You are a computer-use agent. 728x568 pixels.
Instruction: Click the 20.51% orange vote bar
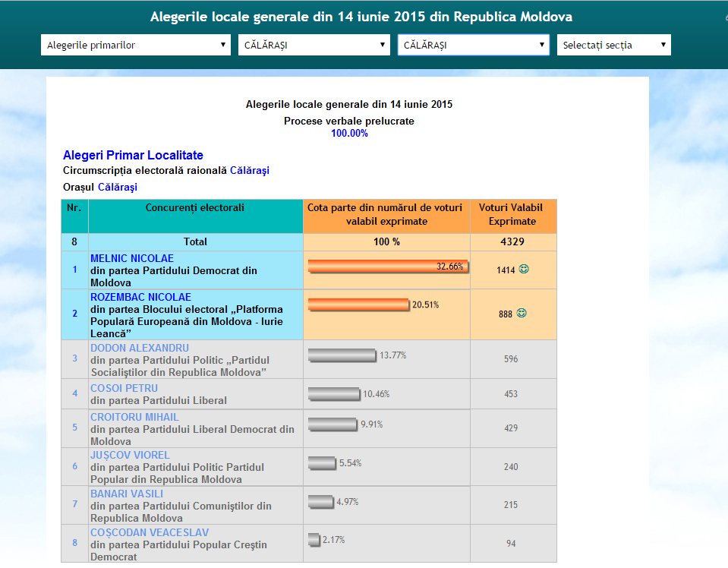coord(358,305)
